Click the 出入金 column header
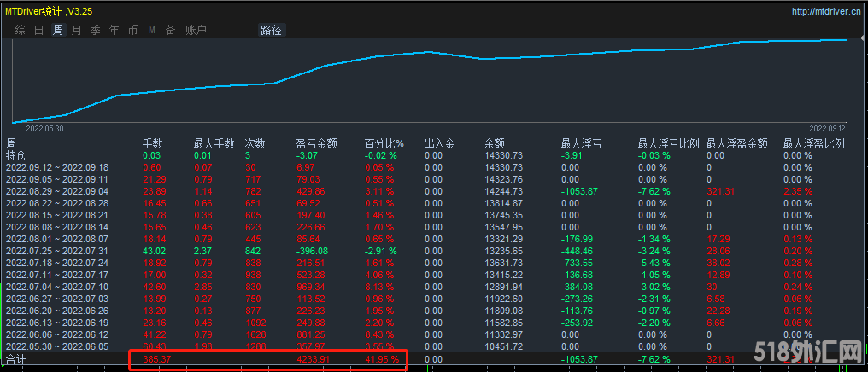This screenshot has width=868, height=372. point(439,143)
